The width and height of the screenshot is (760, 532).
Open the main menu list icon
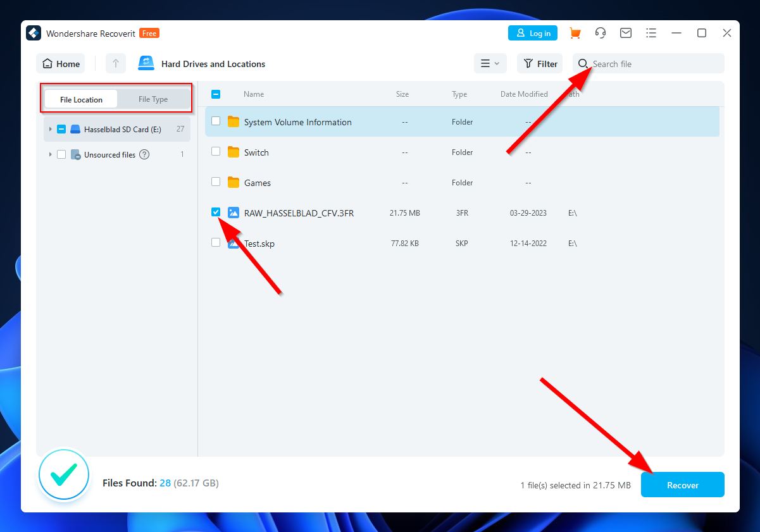651,33
